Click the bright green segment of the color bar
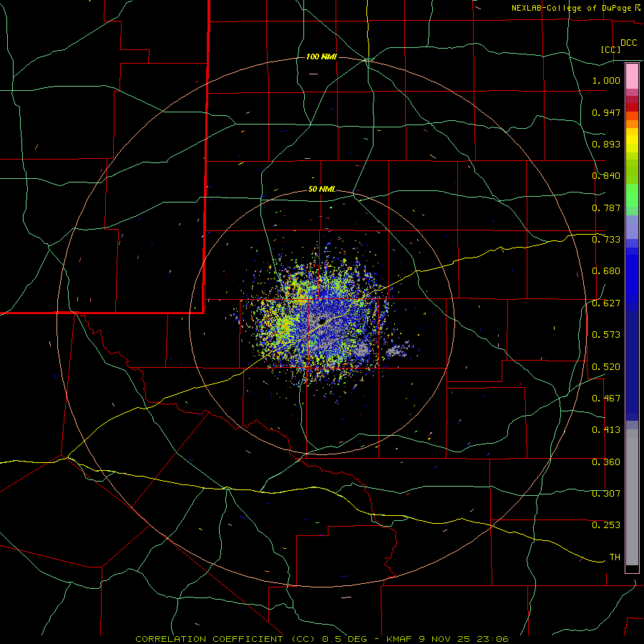644x644 pixels. (x=632, y=195)
